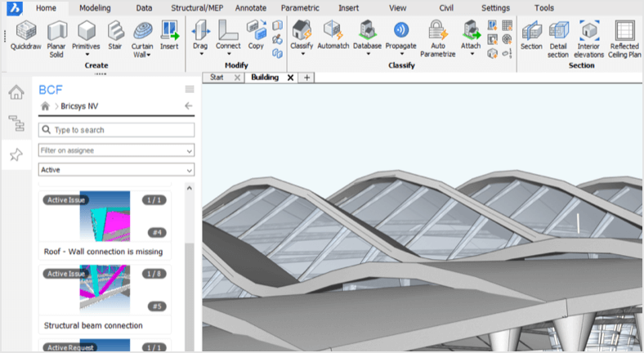Screen dimensions: 644x353
Task: Select the Roof - Wall connection issue thumbnail
Action: [105, 216]
